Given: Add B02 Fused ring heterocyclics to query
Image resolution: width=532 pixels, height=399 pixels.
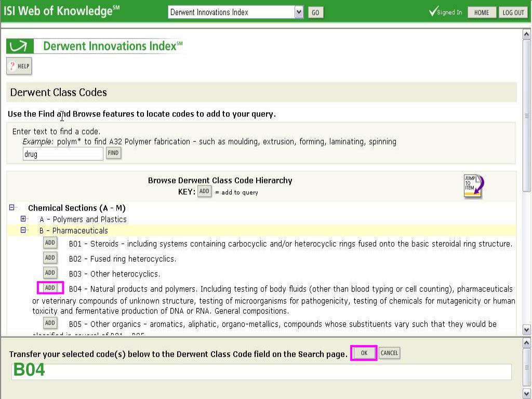Looking at the screenshot, I should [x=50, y=258].
